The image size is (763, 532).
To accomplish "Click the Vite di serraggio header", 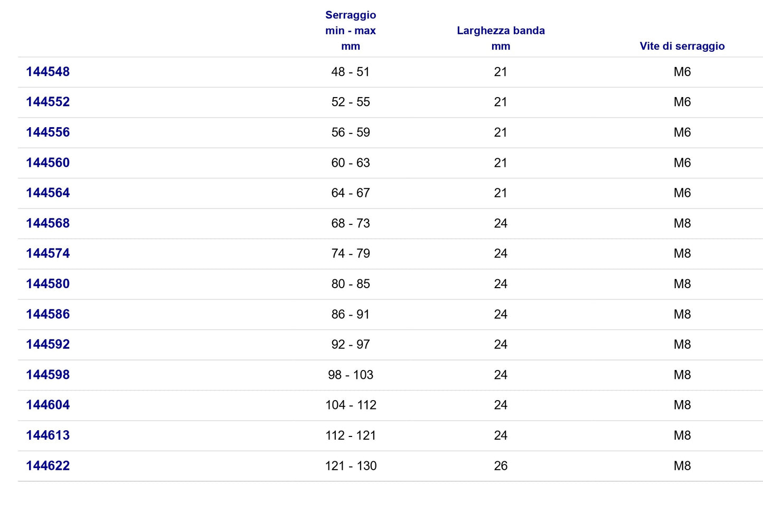I will 682,46.
